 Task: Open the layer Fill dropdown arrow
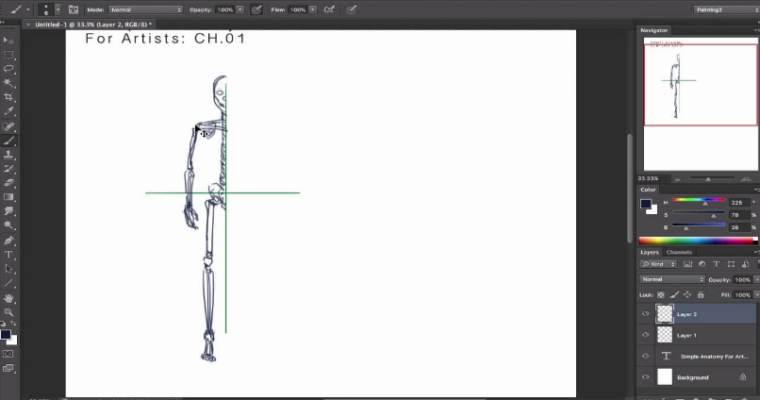756,295
